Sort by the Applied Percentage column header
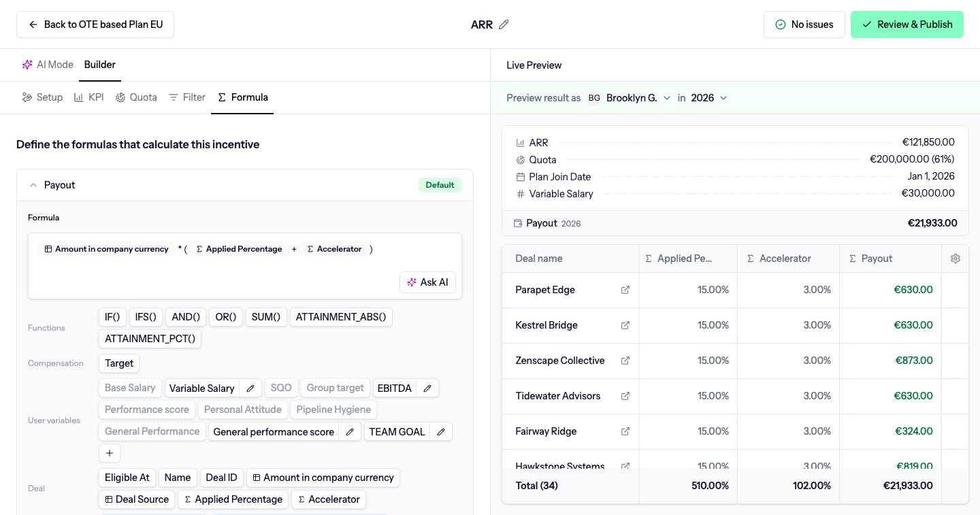The height and width of the screenshot is (515, 980). click(x=687, y=259)
